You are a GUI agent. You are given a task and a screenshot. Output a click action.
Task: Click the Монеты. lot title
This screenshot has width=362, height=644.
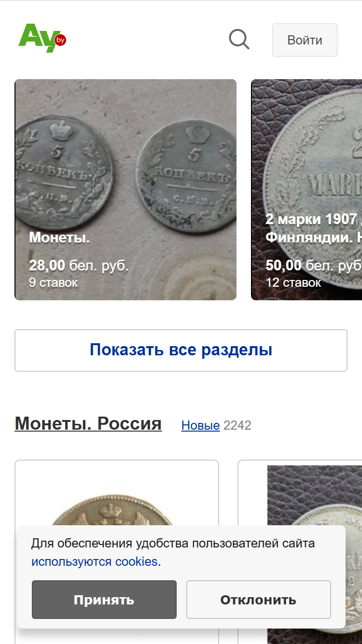[x=59, y=238]
